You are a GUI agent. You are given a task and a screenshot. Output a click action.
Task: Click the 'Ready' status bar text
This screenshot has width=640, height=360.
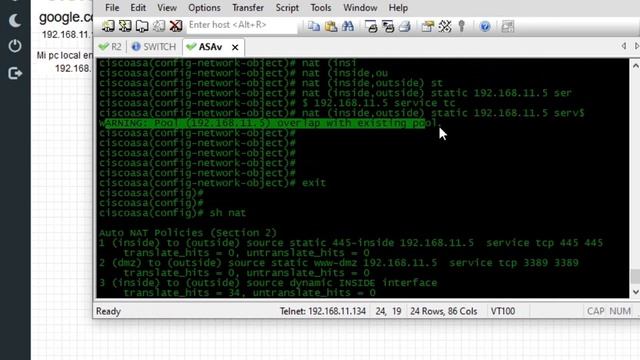[108, 311]
